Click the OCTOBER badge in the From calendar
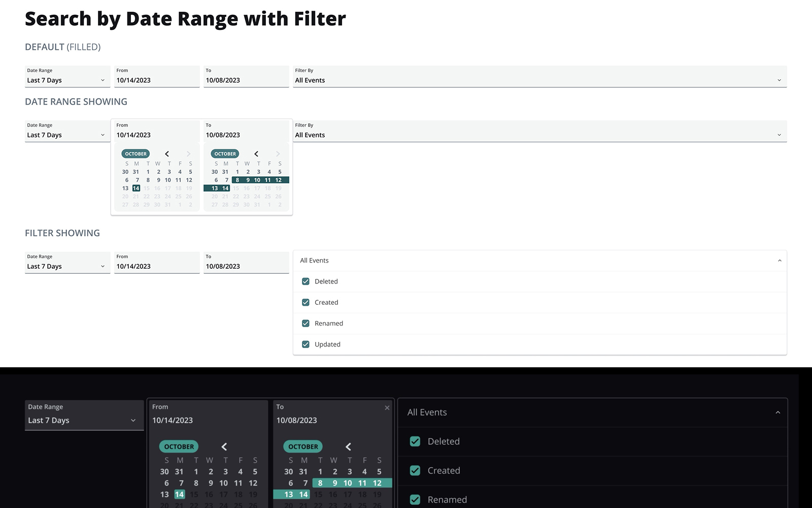Viewport: 812px width, 508px height. (x=135, y=153)
